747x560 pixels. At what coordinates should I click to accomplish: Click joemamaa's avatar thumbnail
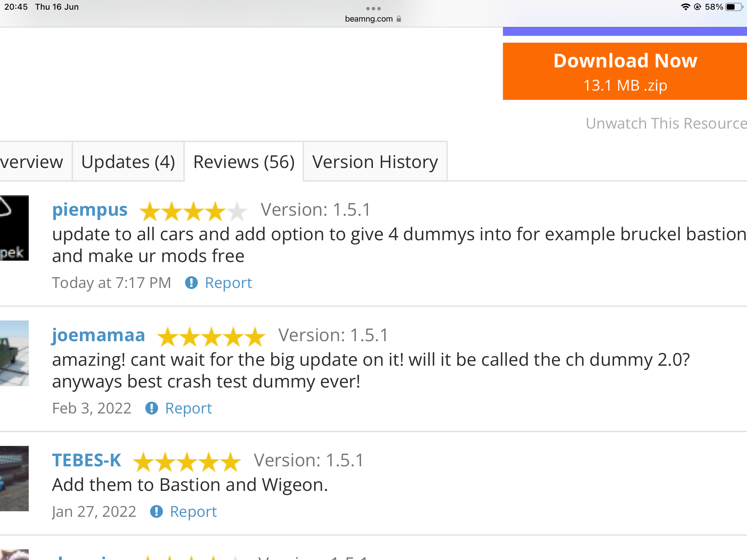[14, 353]
